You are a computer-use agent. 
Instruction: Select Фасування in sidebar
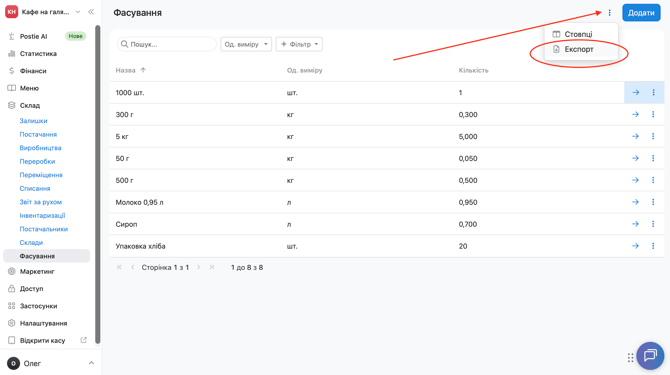pyautogui.click(x=47, y=256)
